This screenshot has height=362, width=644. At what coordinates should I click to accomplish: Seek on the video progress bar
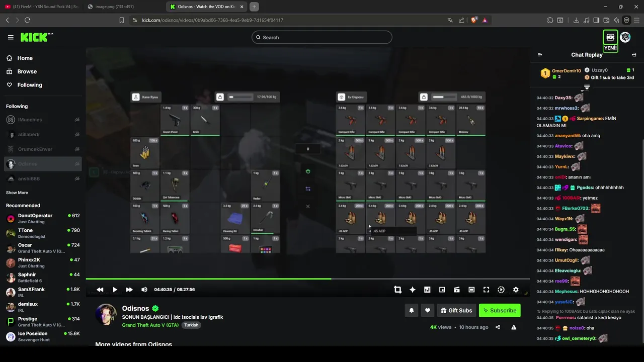pos(307,279)
